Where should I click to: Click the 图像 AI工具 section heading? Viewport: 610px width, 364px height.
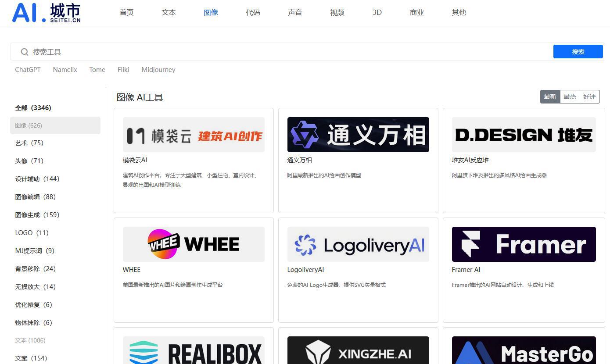140,97
